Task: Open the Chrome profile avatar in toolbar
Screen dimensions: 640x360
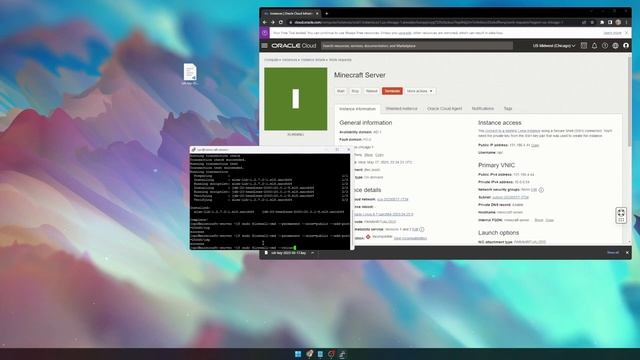Action: coord(618,22)
